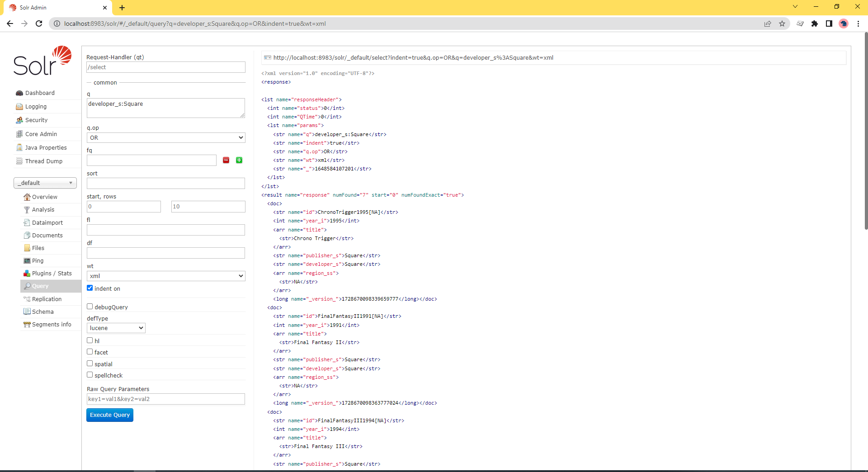The width and height of the screenshot is (868, 472).
Task: Open the browser tab search chevron
Action: 795,7
